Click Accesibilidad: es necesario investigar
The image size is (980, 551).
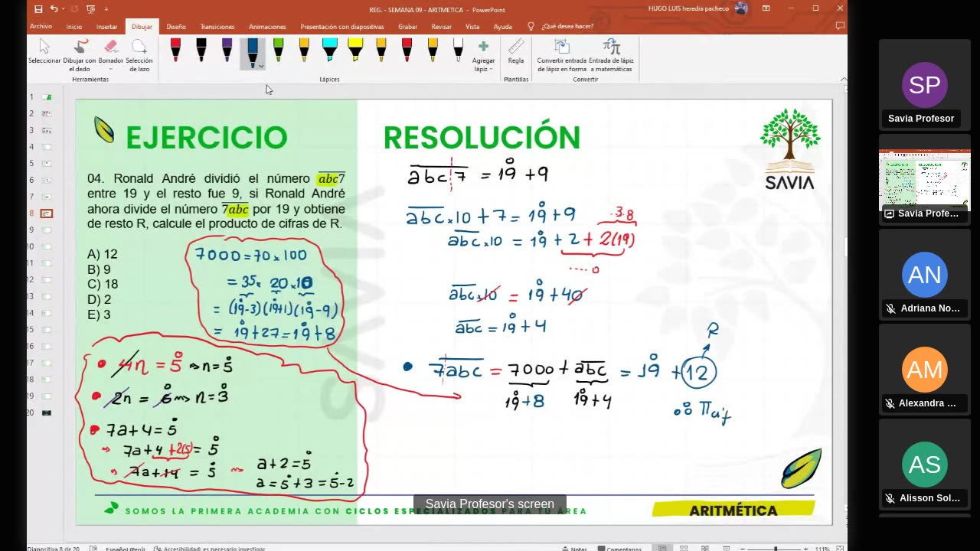[209, 548]
